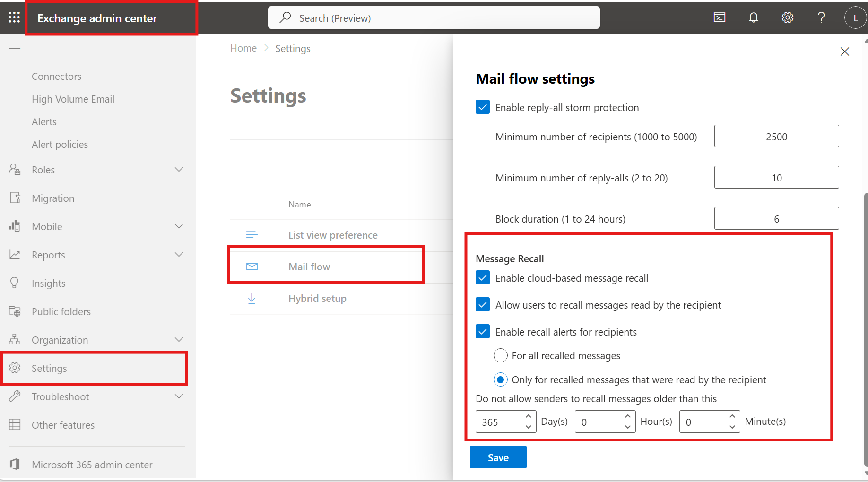Screen dimensions: 868x482
Task: Expand the Roles menu chevron
Action: [x=179, y=170]
